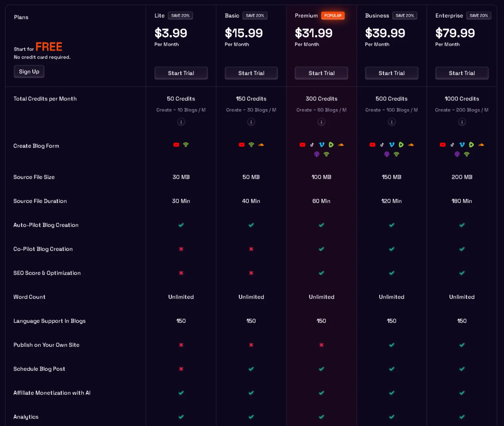Image resolution: width=504 pixels, height=426 pixels.
Task: Click Premium's Publish on Your Own Site cross
Action: point(322,345)
